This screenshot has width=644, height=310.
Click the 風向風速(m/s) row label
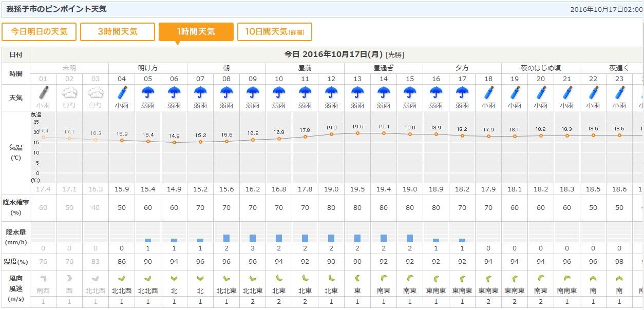tap(15, 289)
